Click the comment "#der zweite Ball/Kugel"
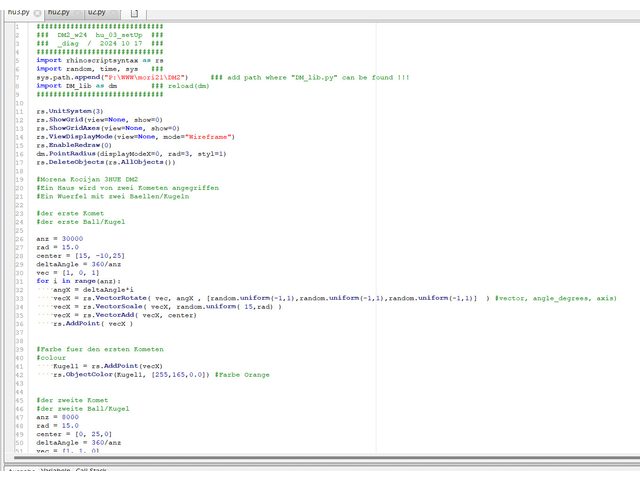Screen dimensions: 640x480 [x=82, y=409]
